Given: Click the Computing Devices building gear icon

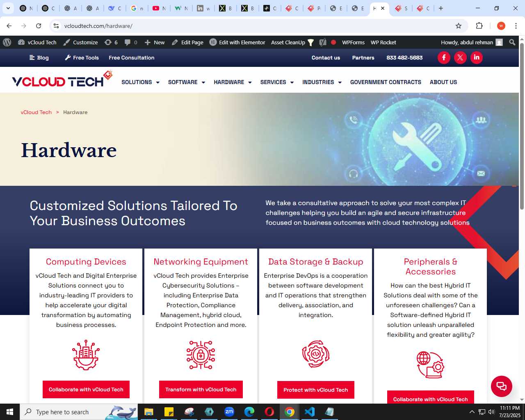Looking at the screenshot, I should click(86, 355).
